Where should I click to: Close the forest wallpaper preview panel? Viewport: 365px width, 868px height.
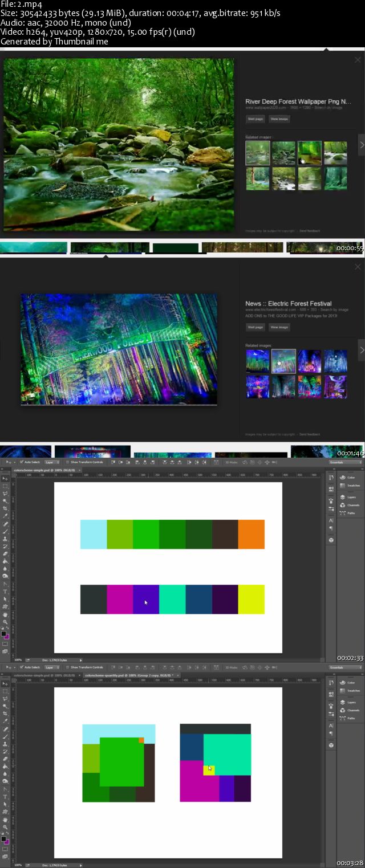[358, 60]
